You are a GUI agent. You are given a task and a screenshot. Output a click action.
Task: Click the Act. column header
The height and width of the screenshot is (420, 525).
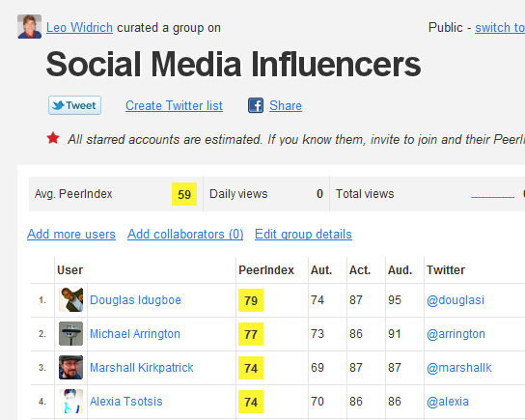tap(360, 270)
